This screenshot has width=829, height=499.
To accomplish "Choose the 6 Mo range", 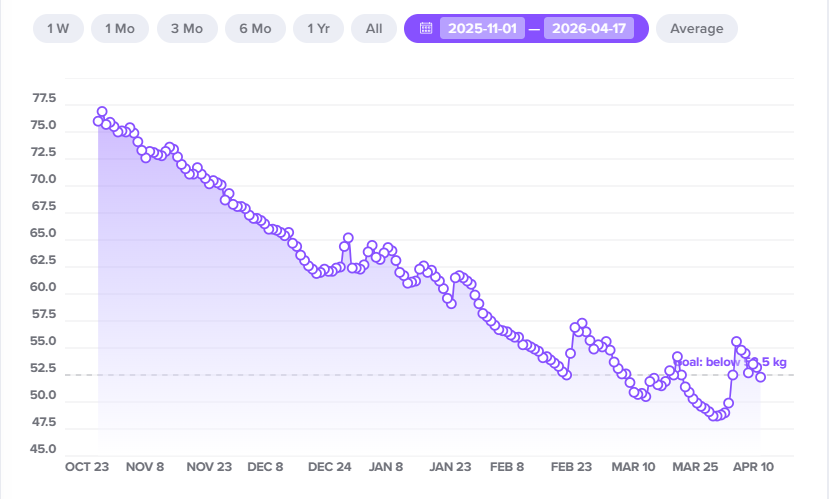I will pyautogui.click(x=255, y=28).
